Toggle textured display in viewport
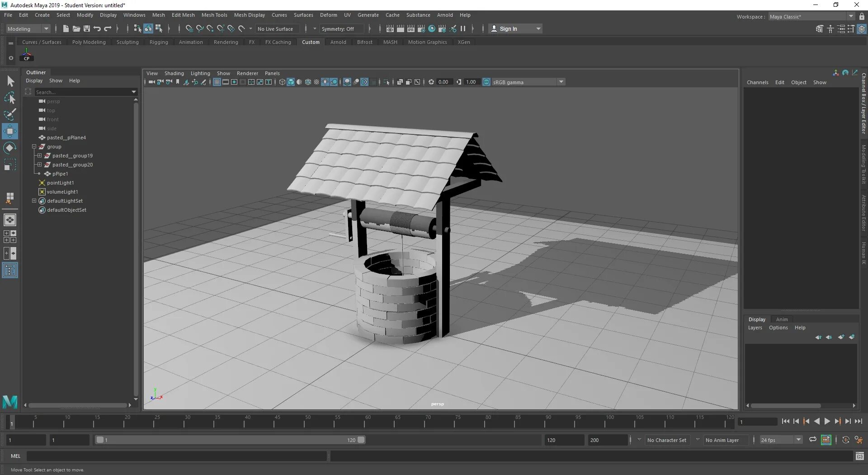 pyautogui.click(x=316, y=82)
